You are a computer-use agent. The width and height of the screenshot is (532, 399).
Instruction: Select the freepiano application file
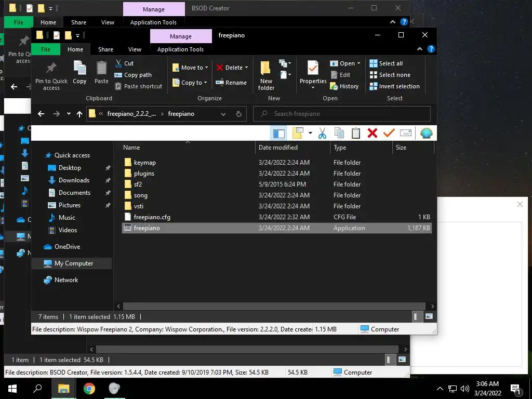(x=276, y=228)
